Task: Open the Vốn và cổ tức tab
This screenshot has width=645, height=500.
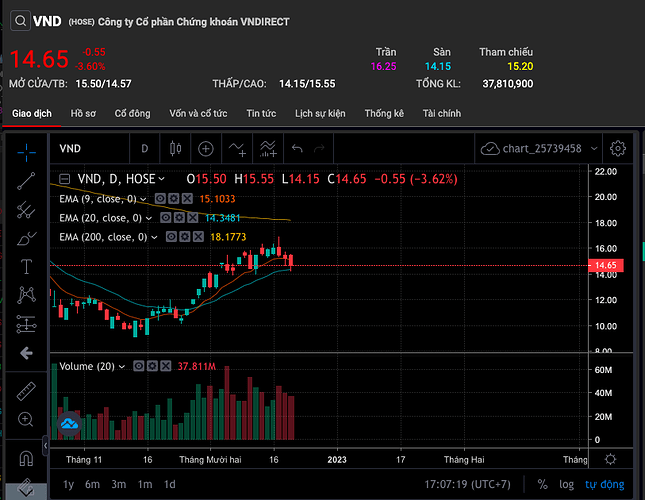Action: [198, 113]
